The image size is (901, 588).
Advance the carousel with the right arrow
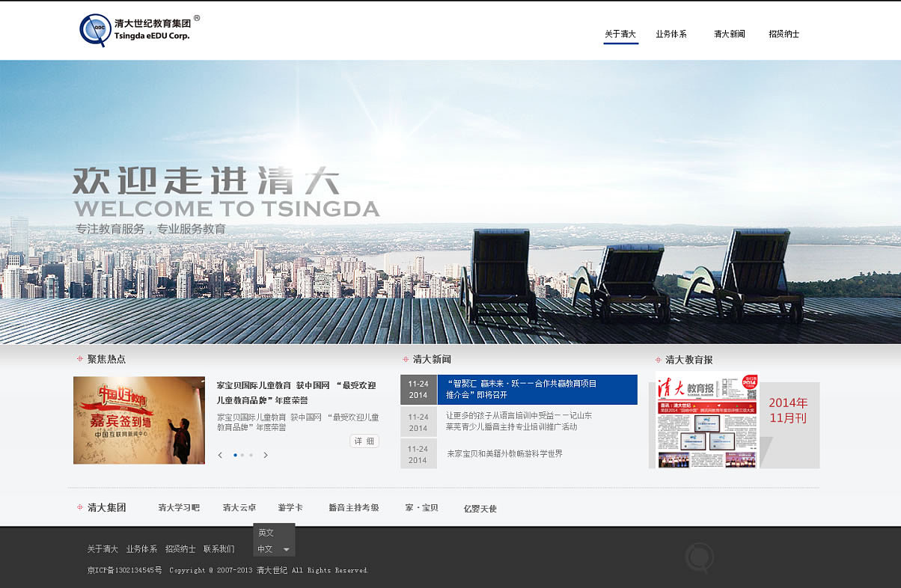pyautogui.click(x=266, y=454)
